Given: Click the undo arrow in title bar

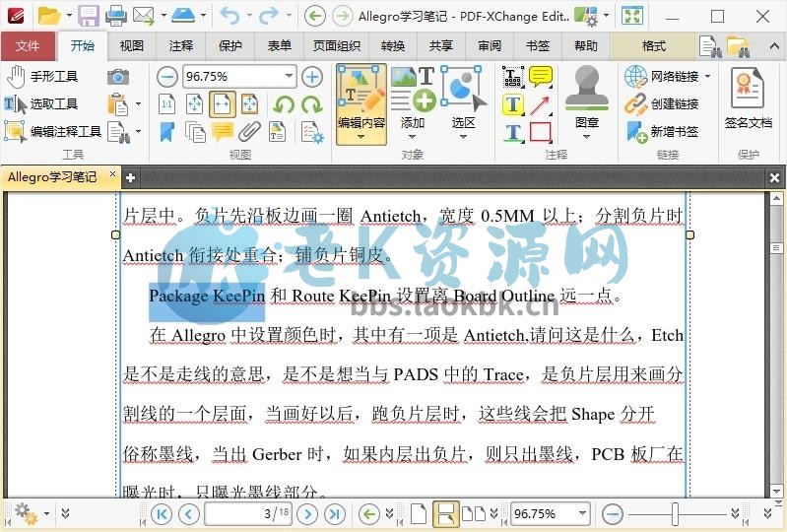Looking at the screenshot, I should tap(229, 16).
